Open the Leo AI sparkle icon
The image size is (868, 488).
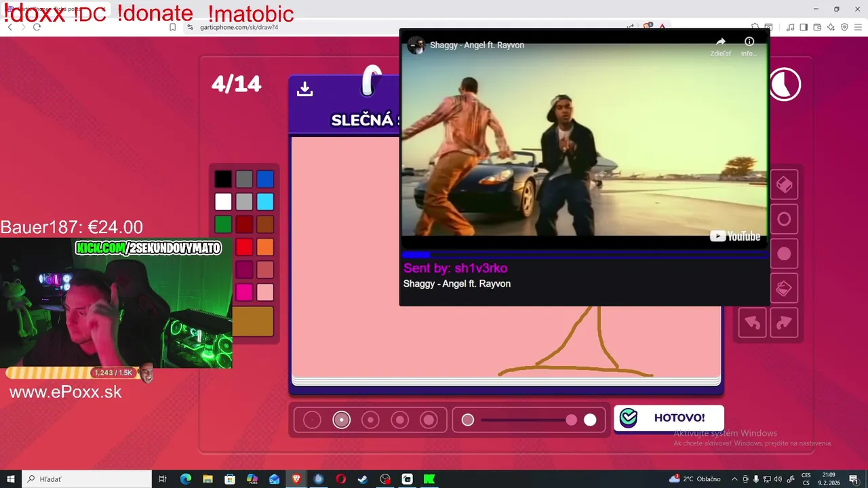(x=831, y=27)
